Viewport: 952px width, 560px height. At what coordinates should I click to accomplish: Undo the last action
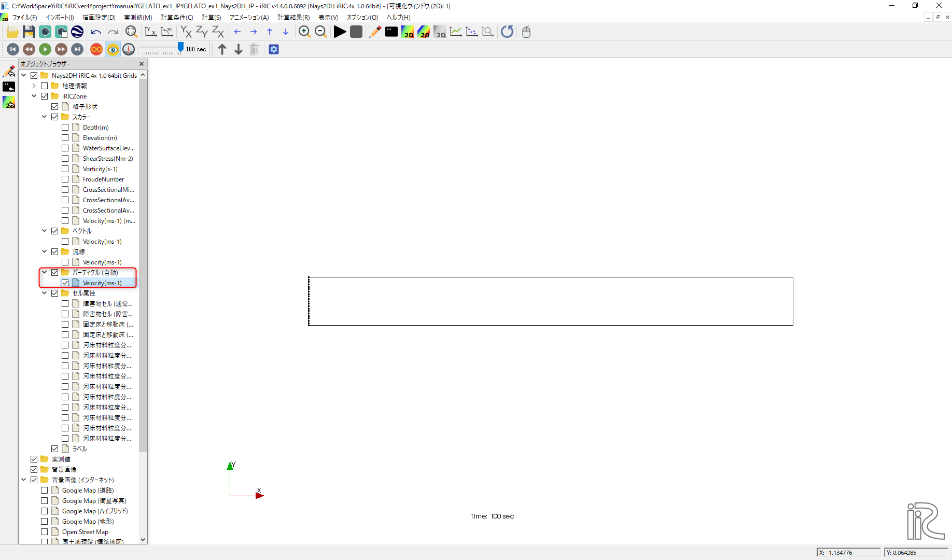pos(96,32)
